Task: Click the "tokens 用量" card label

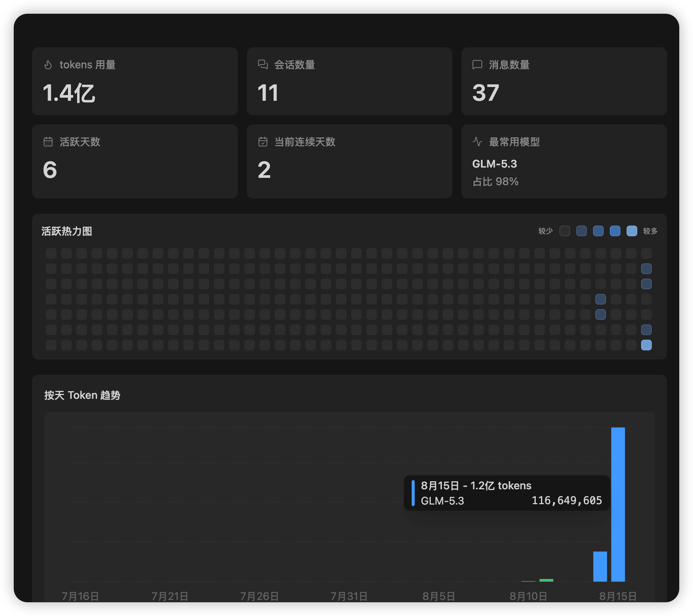Action: pyautogui.click(x=88, y=65)
